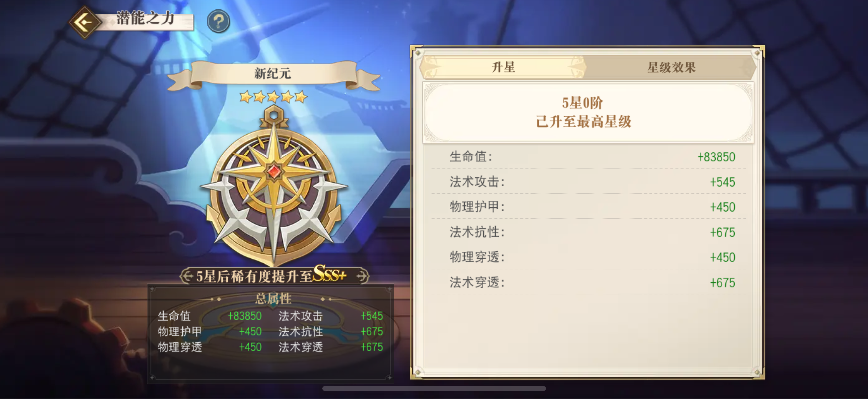
Task: Select the 法术抗性 +675 row
Action: click(588, 232)
